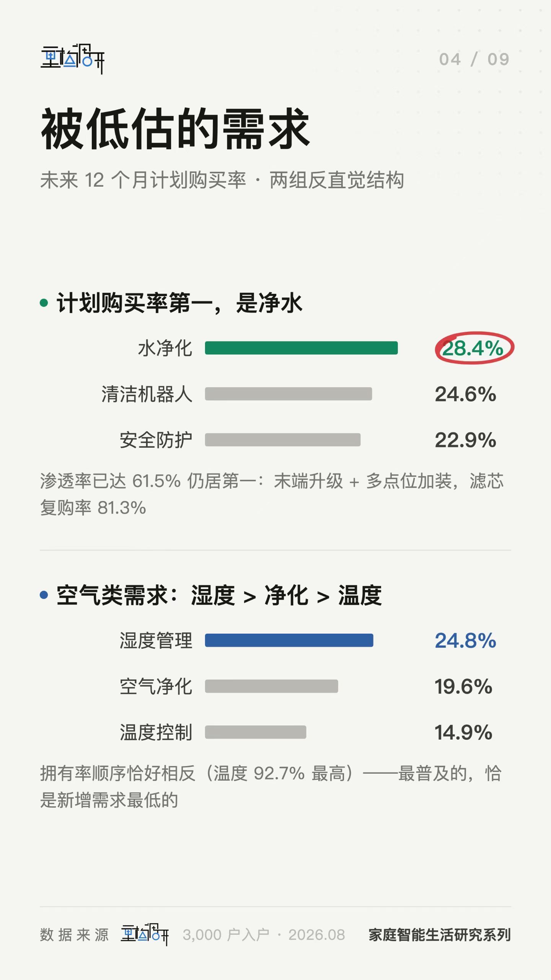Click the 3,000 户入户 sample note
This screenshot has width=551, height=980.
tap(226, 935)
